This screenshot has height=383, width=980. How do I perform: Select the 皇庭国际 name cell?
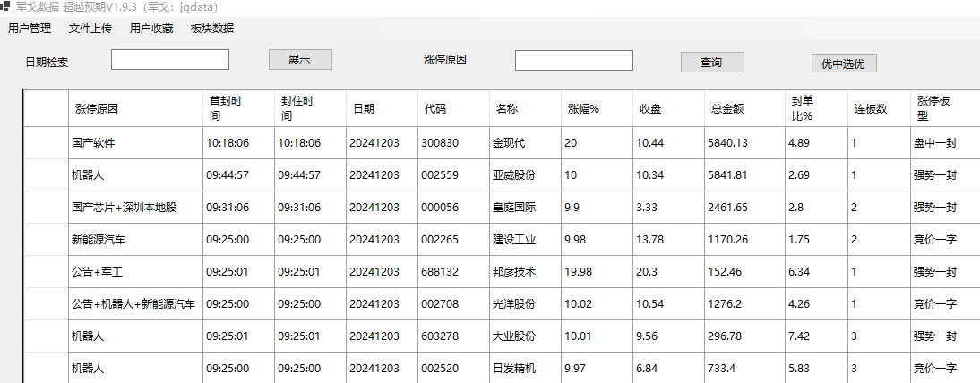(525, 208)
